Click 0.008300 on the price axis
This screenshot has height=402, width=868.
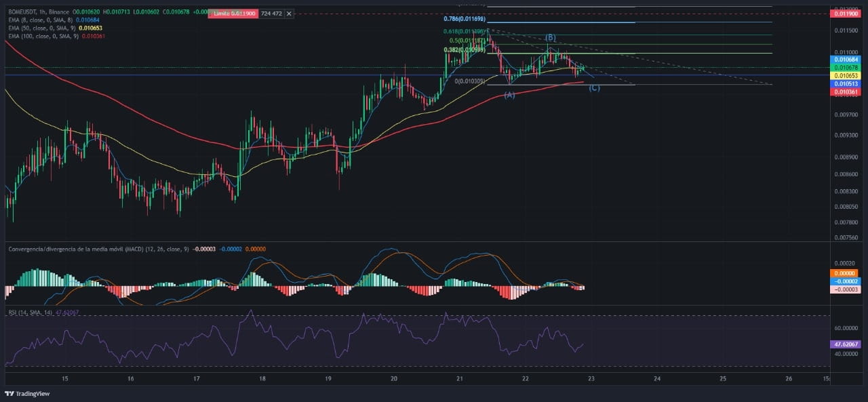point(846,192)
